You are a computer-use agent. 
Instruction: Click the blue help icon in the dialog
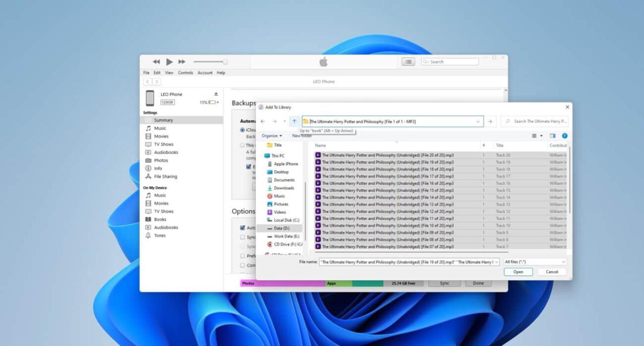click(x=565, y=136)
